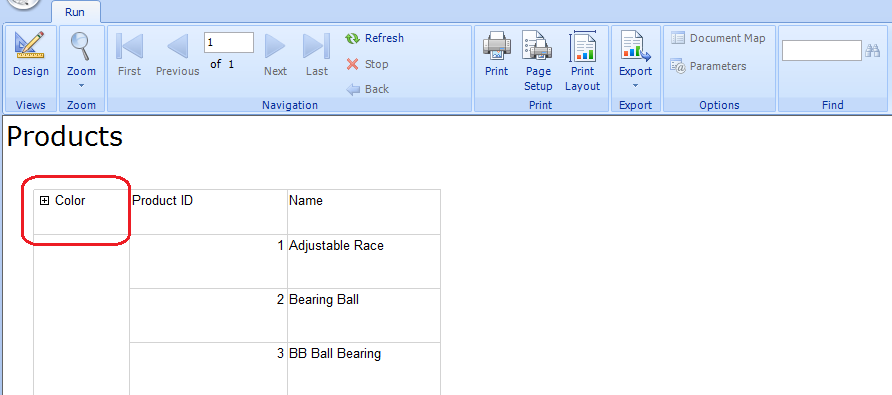Click the Back navigation button
This screenshot has width=892, height=395.
coord(367,89)
